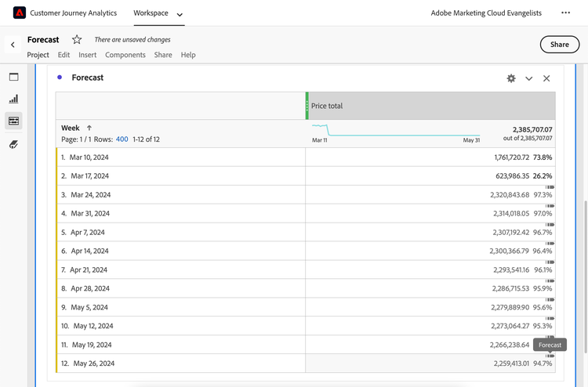This screenshot has width=588, height=387.
Task: Open the Help menu
Action: tap(188, 55)
